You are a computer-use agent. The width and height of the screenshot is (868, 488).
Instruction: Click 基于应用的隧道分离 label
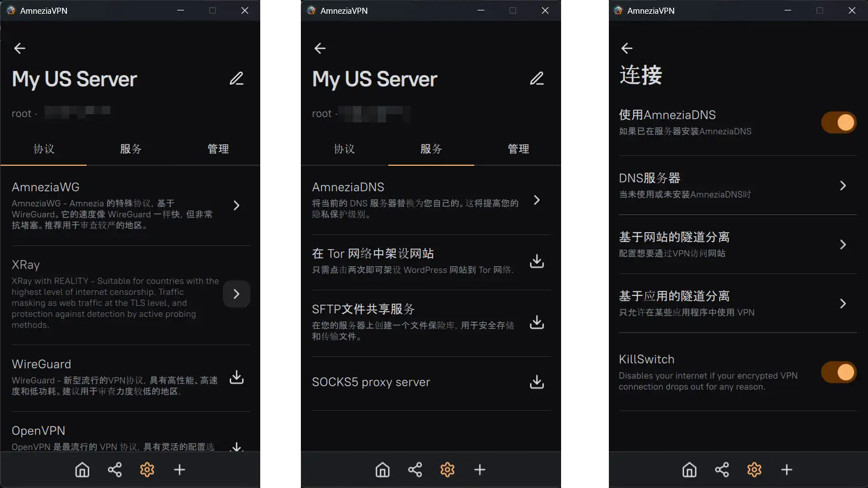click(674, 296)
